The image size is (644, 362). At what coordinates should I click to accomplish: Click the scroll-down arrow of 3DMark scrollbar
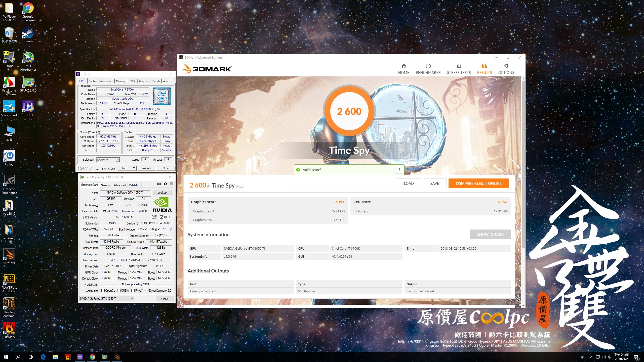pos(523,306)
